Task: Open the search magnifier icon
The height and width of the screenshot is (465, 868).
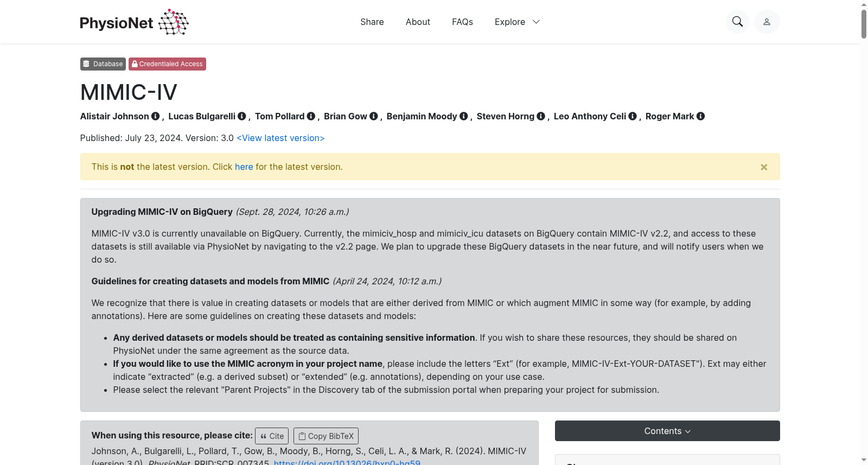Action: 737,22
